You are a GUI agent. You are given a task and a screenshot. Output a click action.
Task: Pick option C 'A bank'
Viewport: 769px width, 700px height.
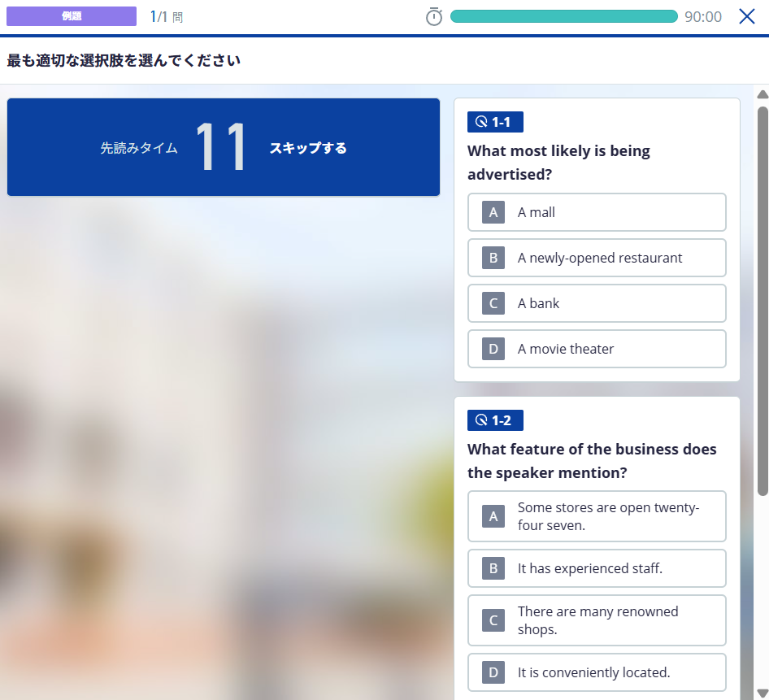(596, 303)
